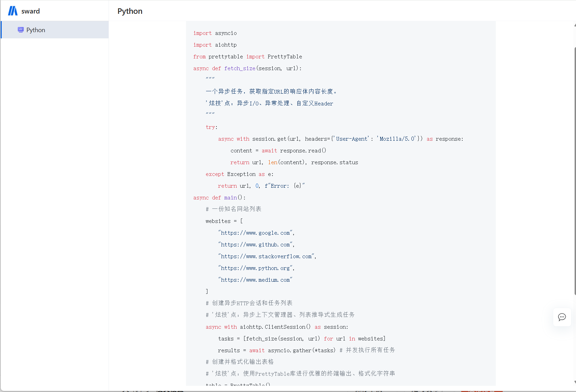This screenshot has width=576, height=392.
Task: Click the 'async with session.get' line
Action: pyautogui.click(x=341, y=139)
